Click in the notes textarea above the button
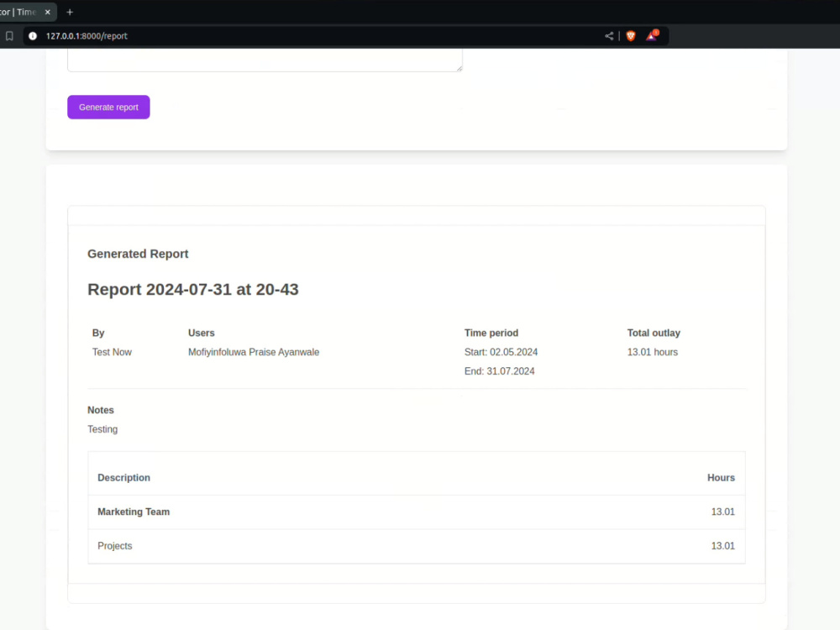Screen dimensions: 840x630 [x=265, y=60]
